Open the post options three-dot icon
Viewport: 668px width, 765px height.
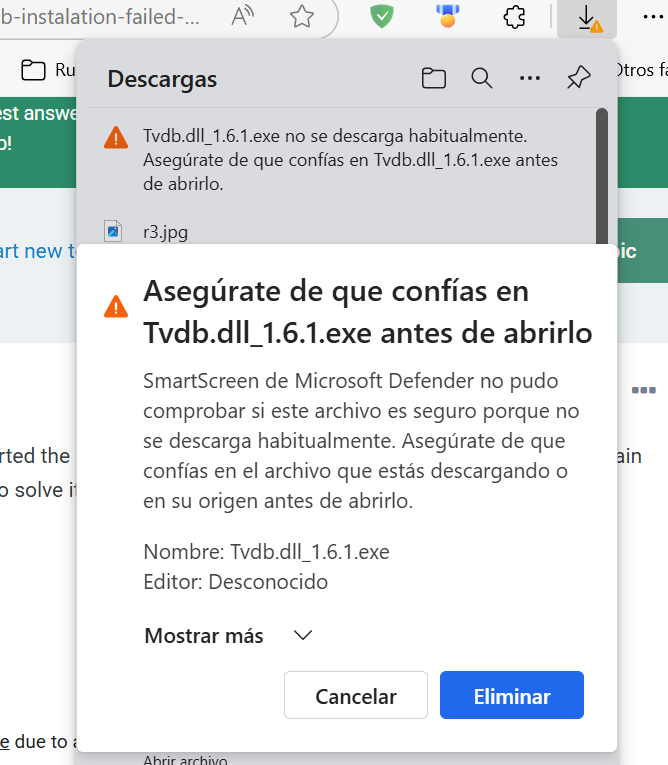click(x=644, y=390)
